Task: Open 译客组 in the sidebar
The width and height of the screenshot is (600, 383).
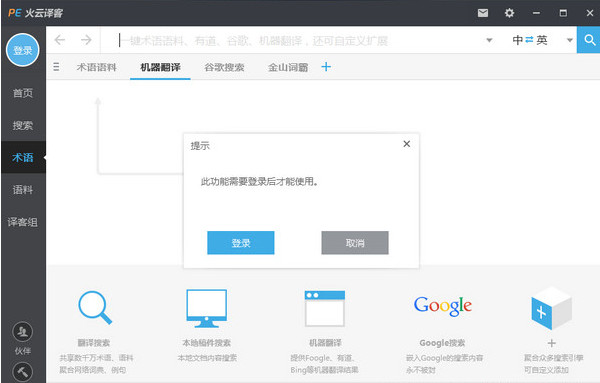Action: (x=23, y=222)
